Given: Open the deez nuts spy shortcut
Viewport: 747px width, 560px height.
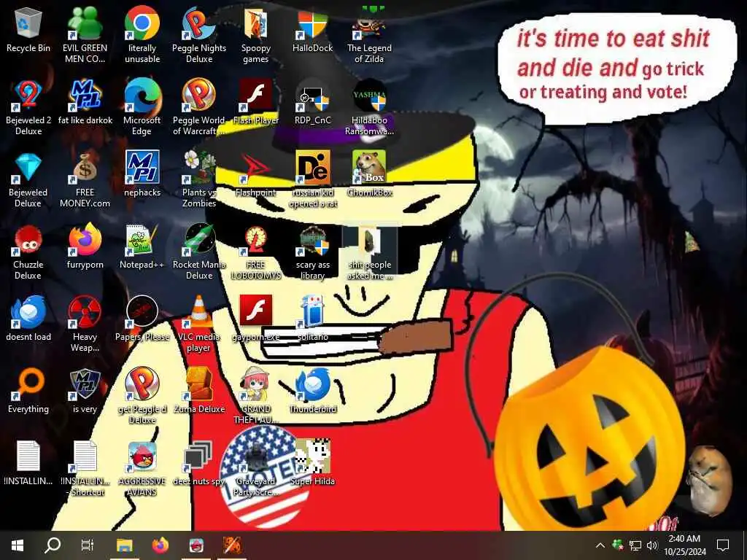Looking at the screenshot, I should click(x=199, y=463).
